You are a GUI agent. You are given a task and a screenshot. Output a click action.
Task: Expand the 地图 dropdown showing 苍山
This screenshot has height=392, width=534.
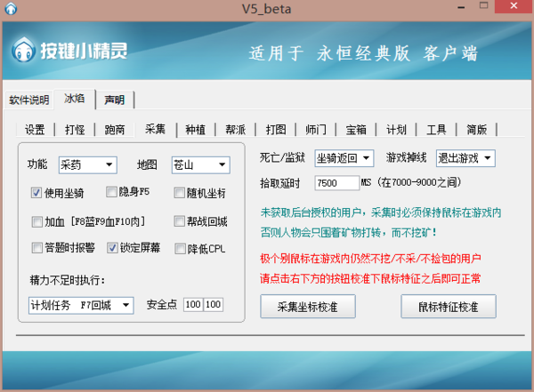click(x=201, y=165)
